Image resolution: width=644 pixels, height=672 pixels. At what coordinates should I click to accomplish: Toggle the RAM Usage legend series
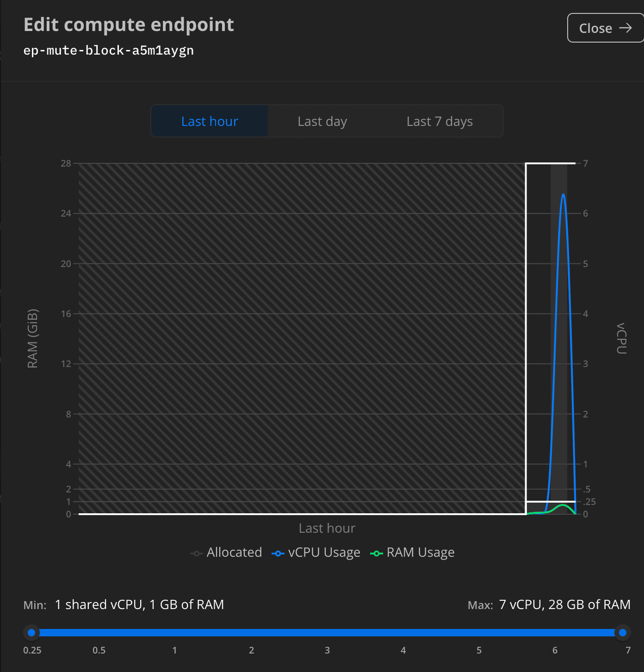point(420,553)
